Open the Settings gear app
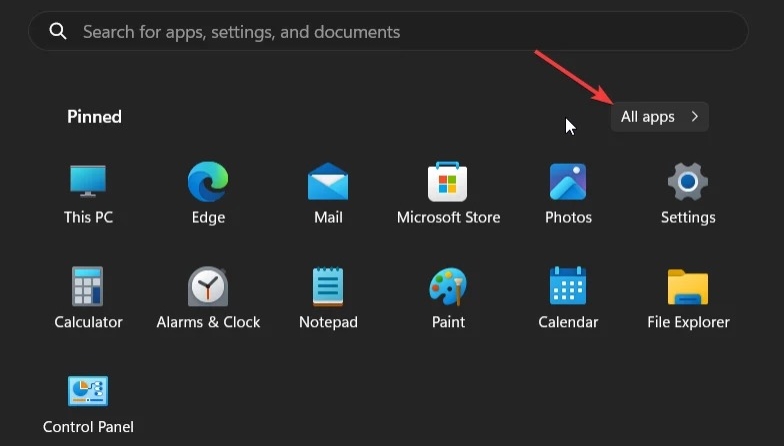Image resolution: width=784 pixels, height=446 pixels. (688, 194)
